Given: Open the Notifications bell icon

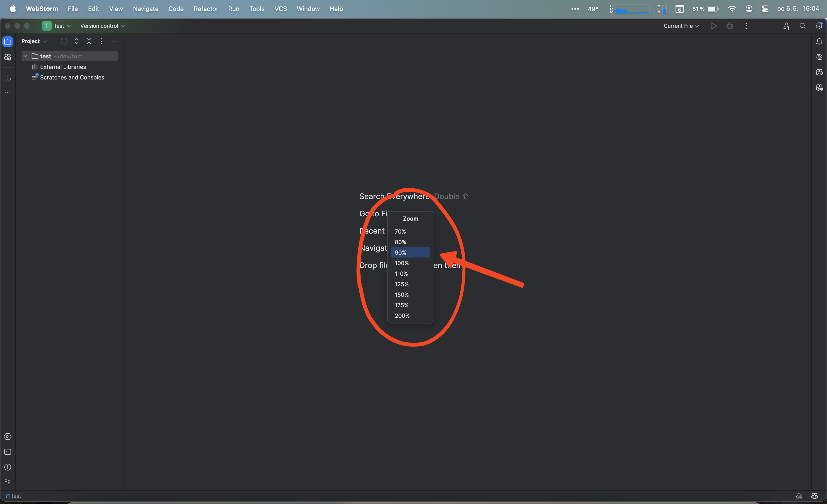Looking at the screenshot, I should [819, 42].
